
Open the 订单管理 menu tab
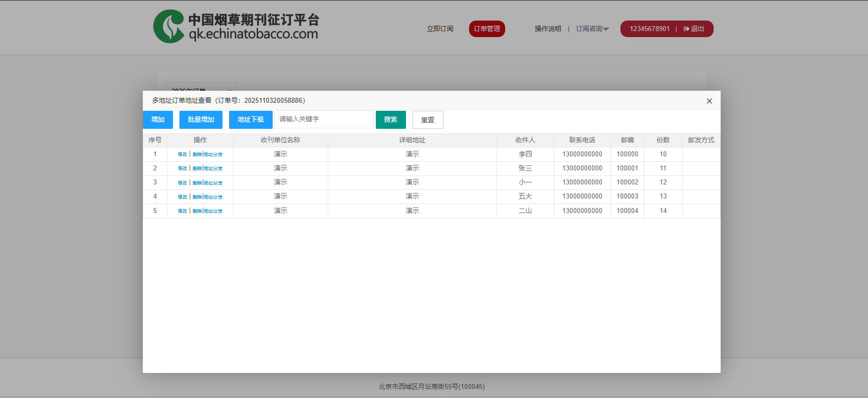(x=487, y=29)
